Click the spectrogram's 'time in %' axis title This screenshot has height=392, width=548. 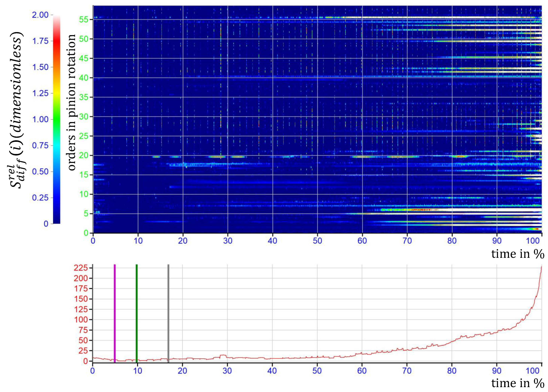[518, 254]
